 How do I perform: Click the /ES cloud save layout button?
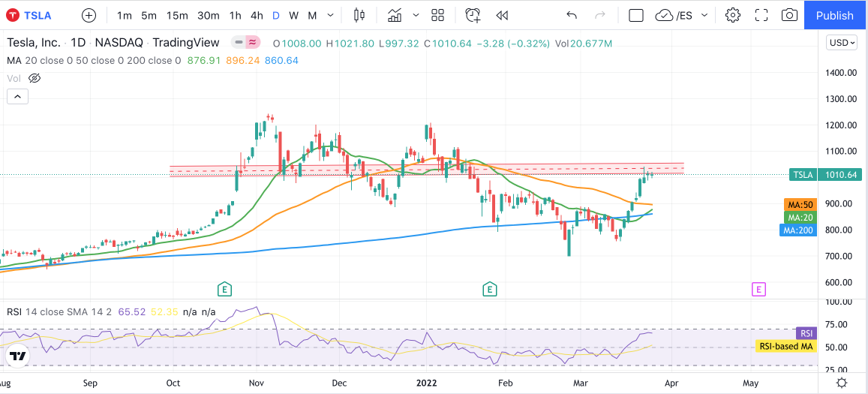tap(674, 16)
